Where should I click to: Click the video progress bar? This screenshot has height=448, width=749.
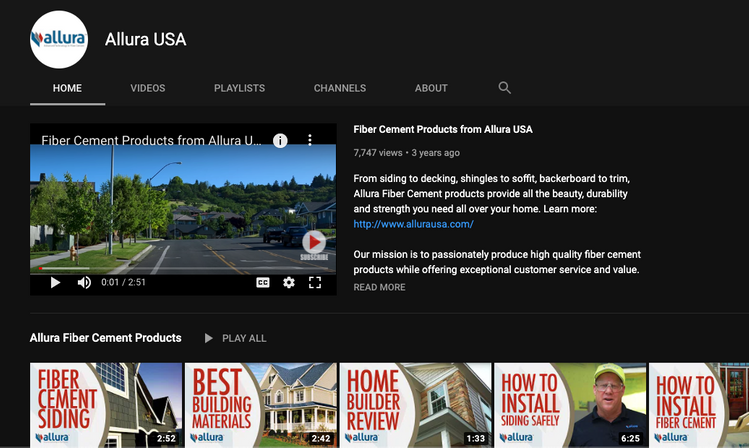(183, 269)
